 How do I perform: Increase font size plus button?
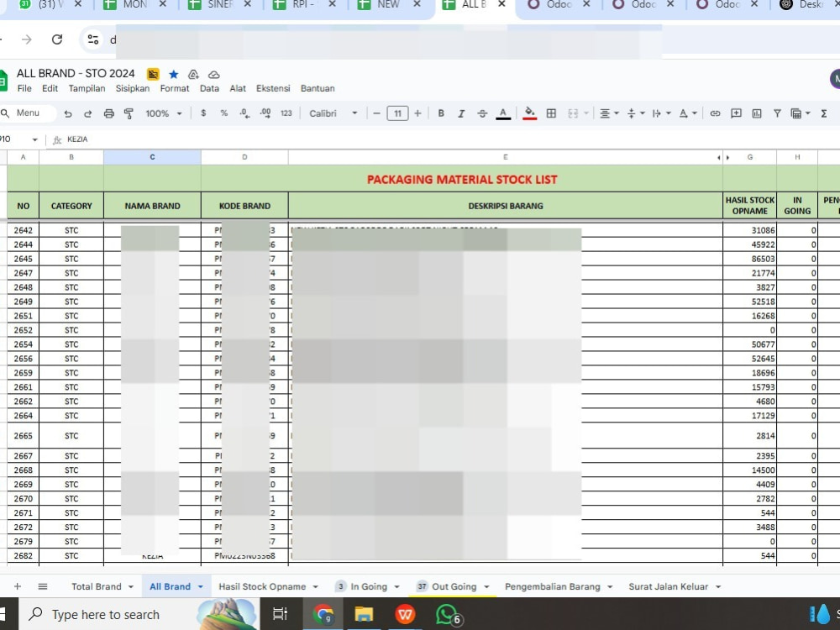(x=417, y=113)
